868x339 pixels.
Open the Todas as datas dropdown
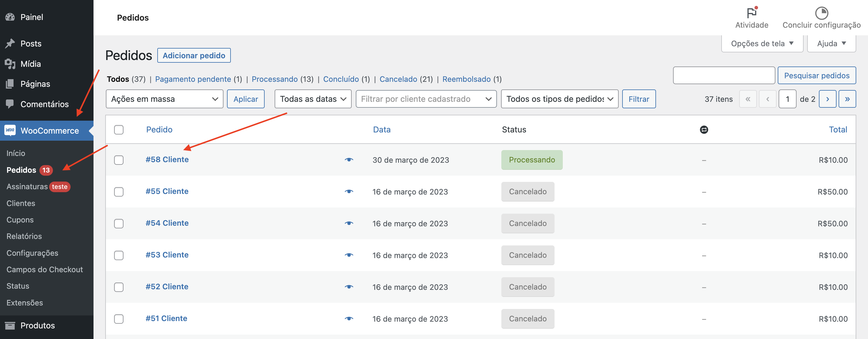313,99
